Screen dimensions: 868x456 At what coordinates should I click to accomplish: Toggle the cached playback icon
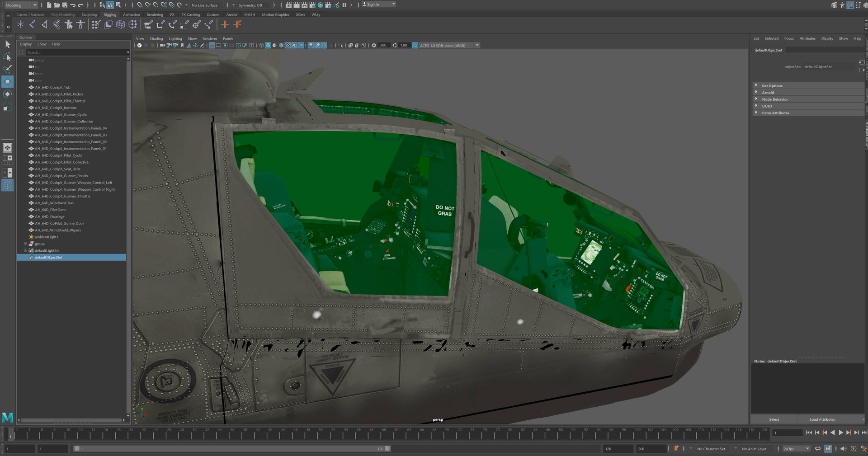tap(828, 448)
